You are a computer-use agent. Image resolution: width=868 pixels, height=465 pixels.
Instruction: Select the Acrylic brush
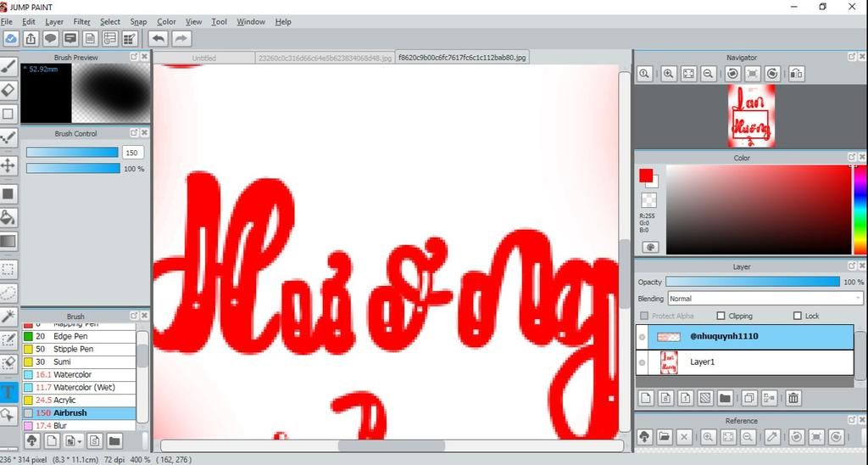point(79,401)
